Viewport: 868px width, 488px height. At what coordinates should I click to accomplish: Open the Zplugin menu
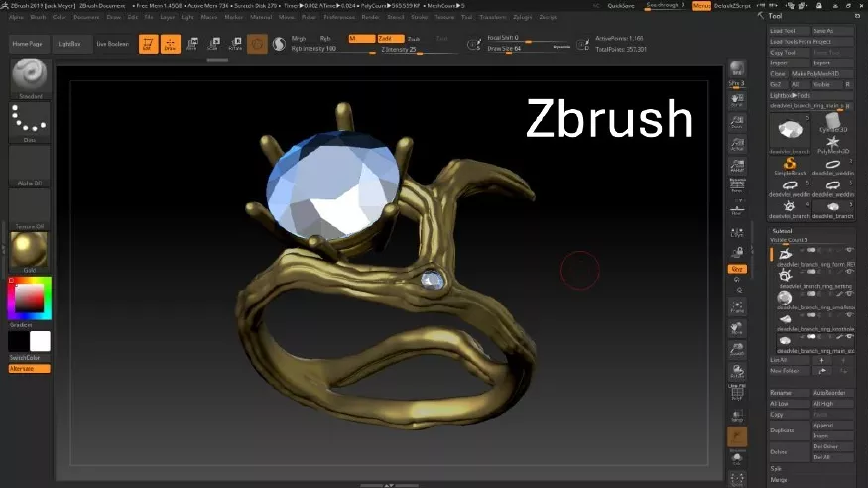coord(522,17)
